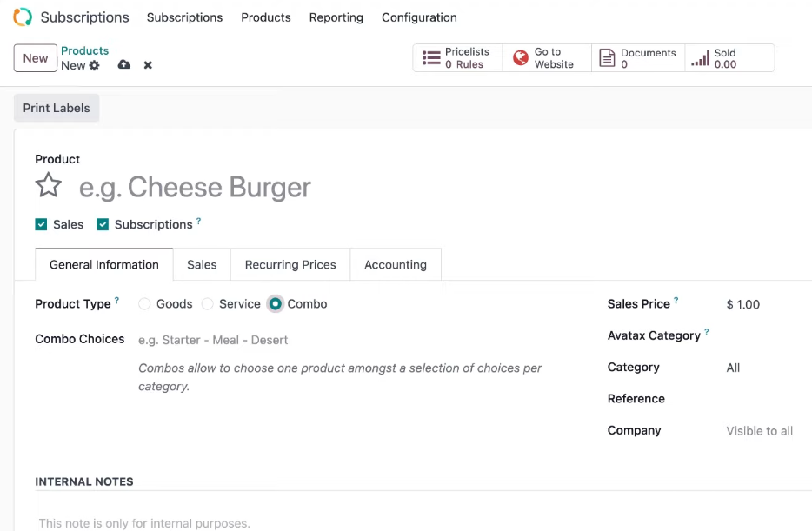The width and height of the screenshot is (812, 531).
Task: Mark the product as favorite with the star
Action: point(49,185)
